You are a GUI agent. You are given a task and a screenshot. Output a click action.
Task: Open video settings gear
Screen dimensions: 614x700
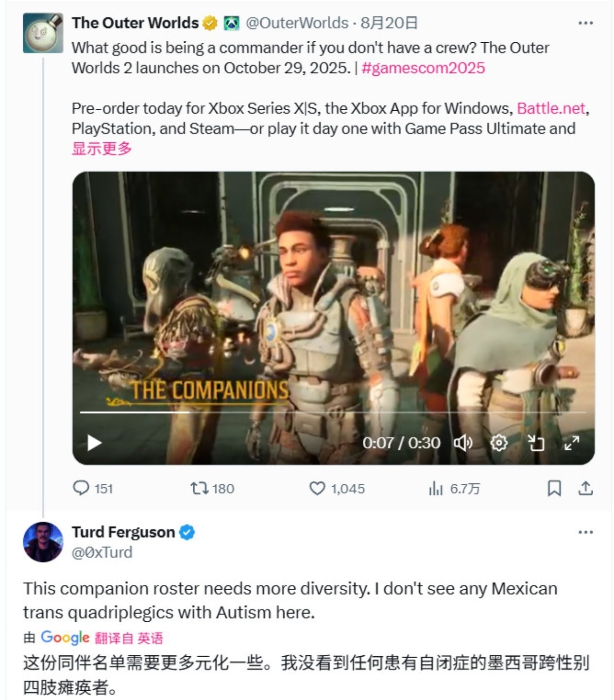[x=499, y=443]
